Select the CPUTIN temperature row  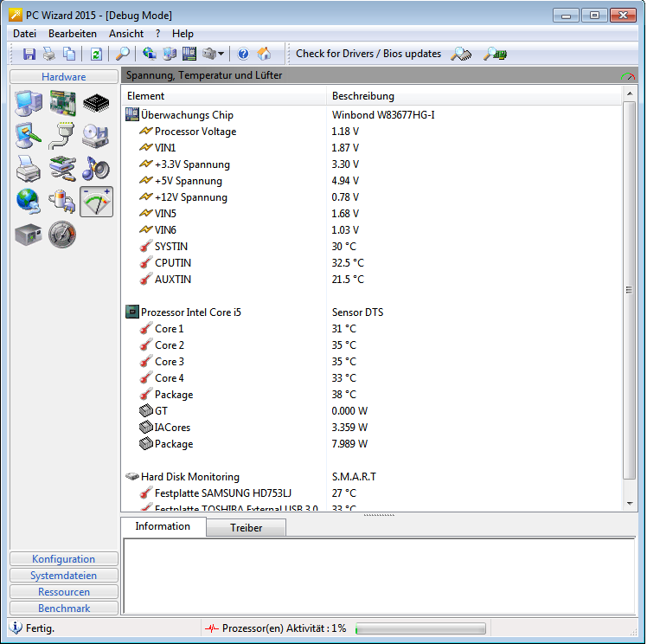371,263
